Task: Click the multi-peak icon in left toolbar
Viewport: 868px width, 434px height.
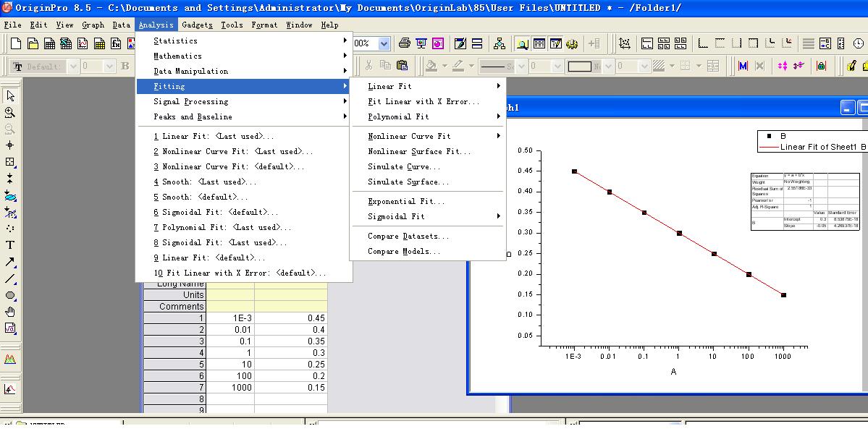Action: pos(10,359)
